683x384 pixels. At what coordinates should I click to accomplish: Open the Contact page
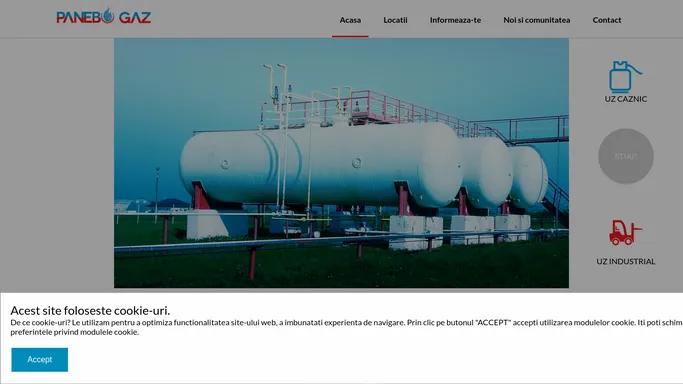click(x=607, y=20)
